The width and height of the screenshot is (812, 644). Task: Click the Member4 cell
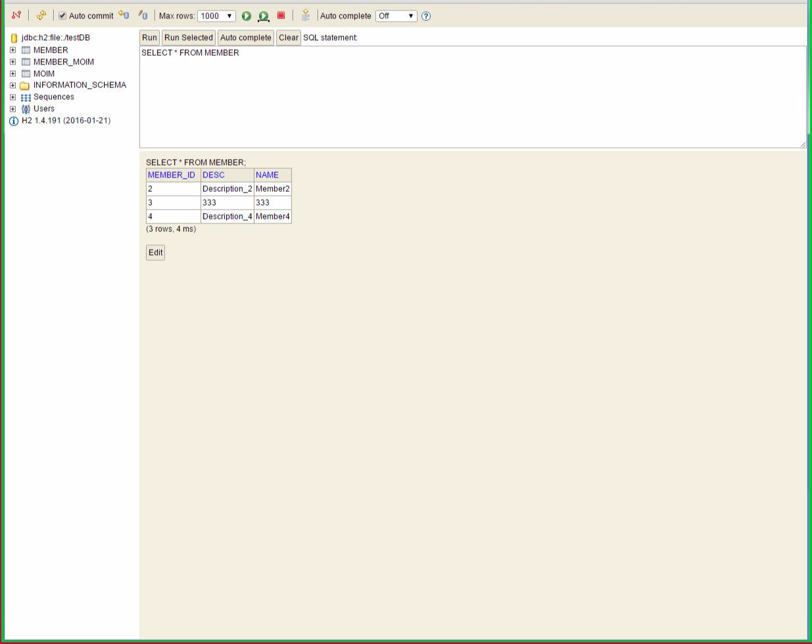click(273, 216)
